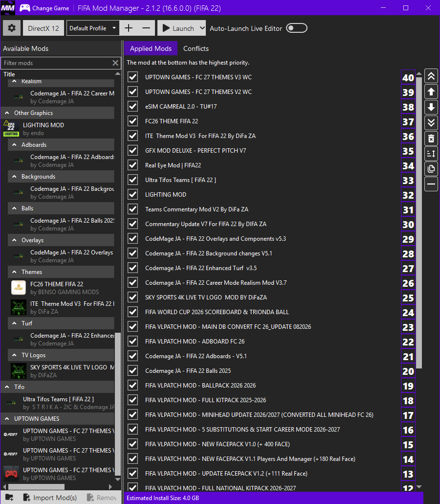The height and width of the screenshot is (504, 440).
Task: Collapse the Backgrounds group
Action: [x=15, y=177]
